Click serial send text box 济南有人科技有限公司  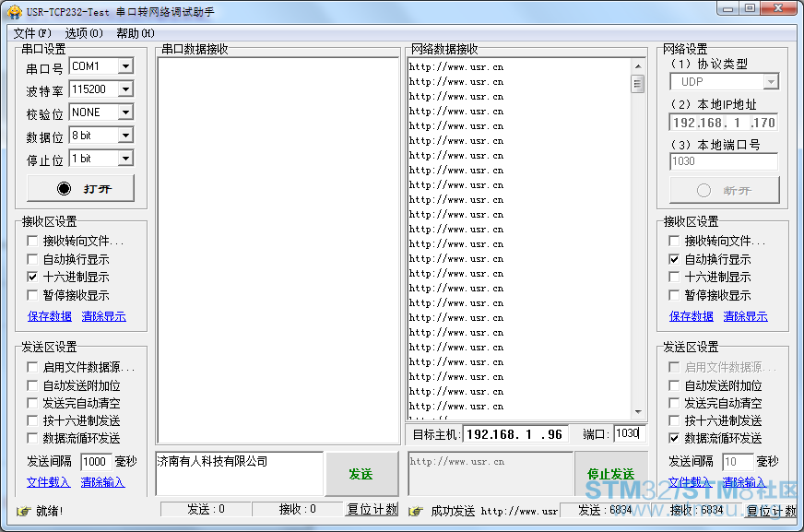click(x=240, y=474)
